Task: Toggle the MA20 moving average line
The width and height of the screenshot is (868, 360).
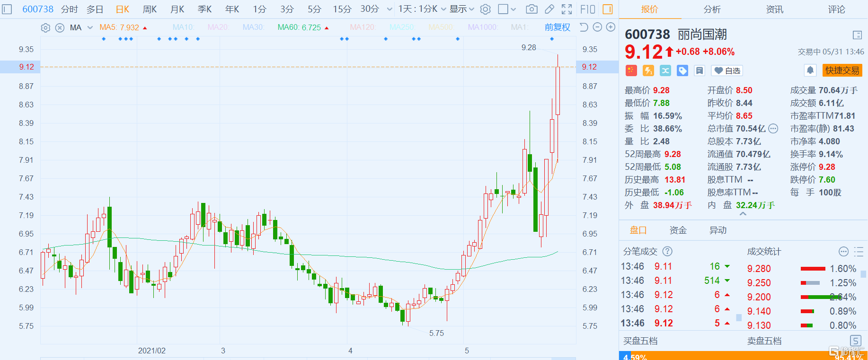Action: tap(218, 27)
